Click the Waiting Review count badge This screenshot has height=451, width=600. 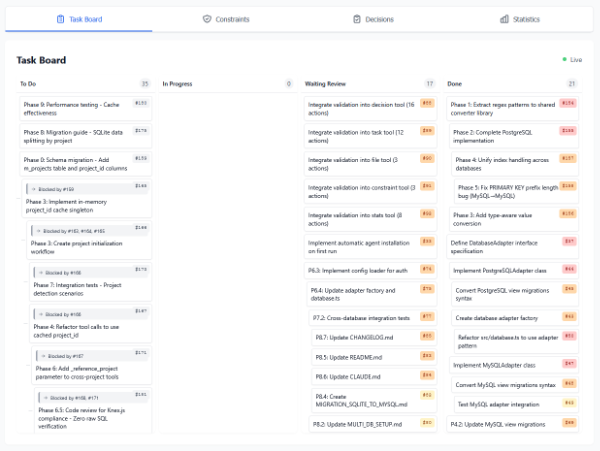430,84
